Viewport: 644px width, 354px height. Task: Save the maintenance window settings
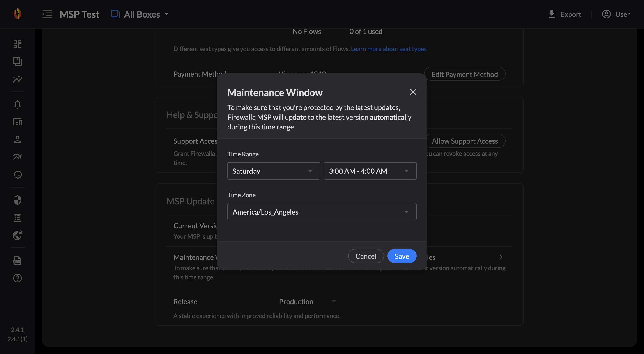tap(402, 256)
